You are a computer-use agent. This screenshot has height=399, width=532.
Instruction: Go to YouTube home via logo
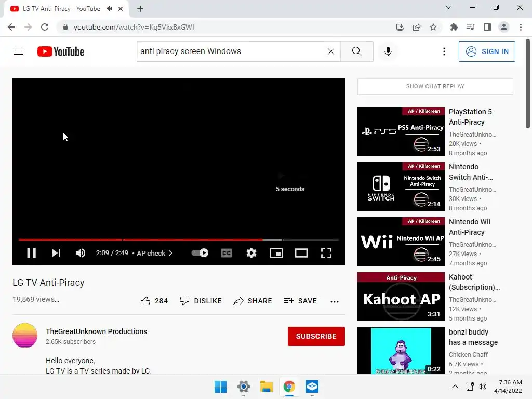coord(61,51)
